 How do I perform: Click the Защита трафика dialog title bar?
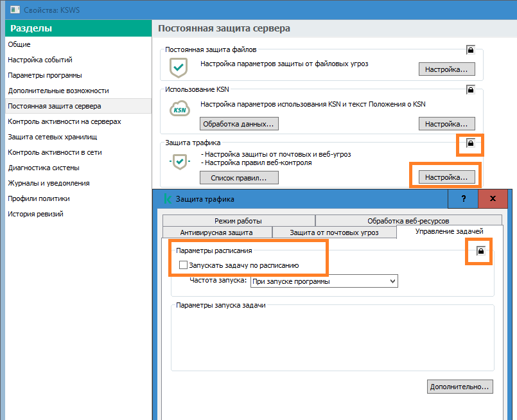(300, 199)
